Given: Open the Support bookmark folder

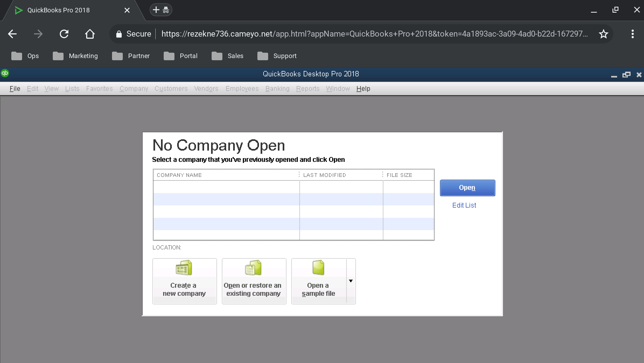Looking at the screenshot, I should pyautogui.click(x=277, y=56).
